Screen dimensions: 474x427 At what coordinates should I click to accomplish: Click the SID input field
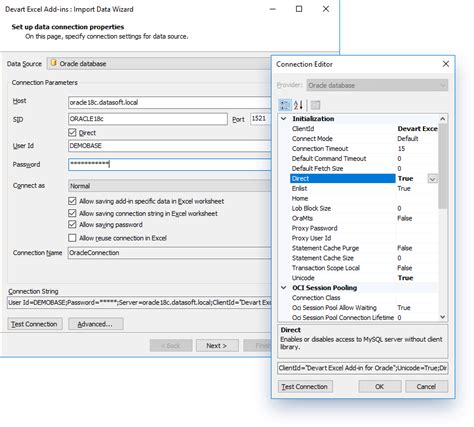click(x=148, y=119)
